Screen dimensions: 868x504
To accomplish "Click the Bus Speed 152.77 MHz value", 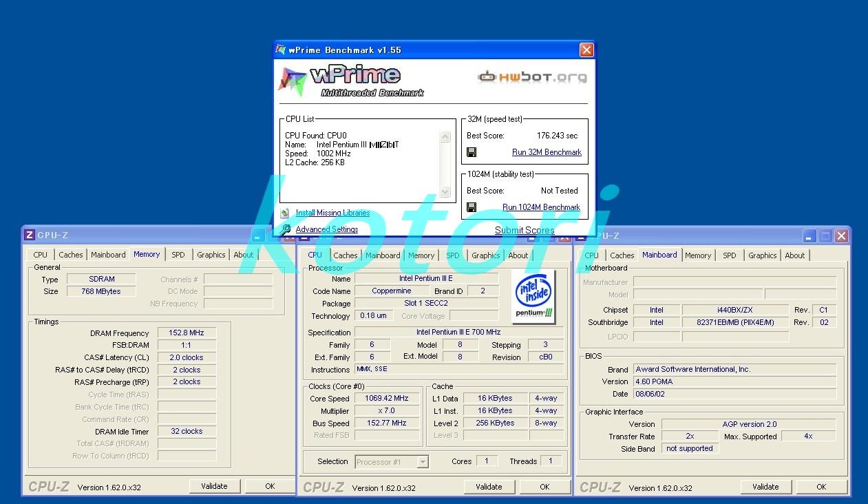I will tap(387, 423).
